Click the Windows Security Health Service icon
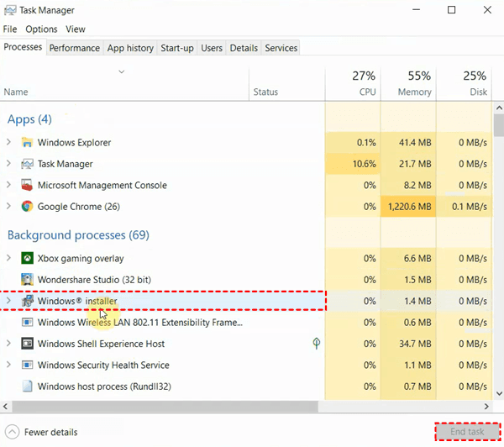Viewport: 504px width, 447px height. (x=27, y=365)
